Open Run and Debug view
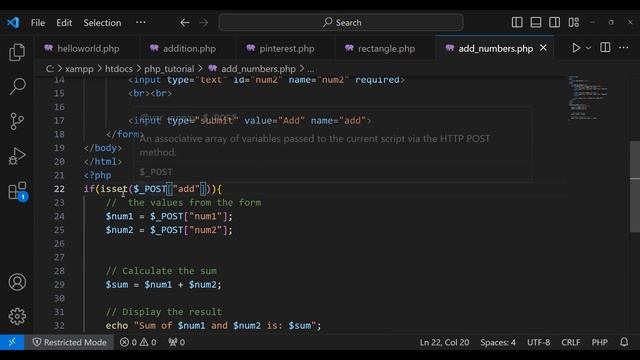The image size is (640, 360). pos(17,156)
